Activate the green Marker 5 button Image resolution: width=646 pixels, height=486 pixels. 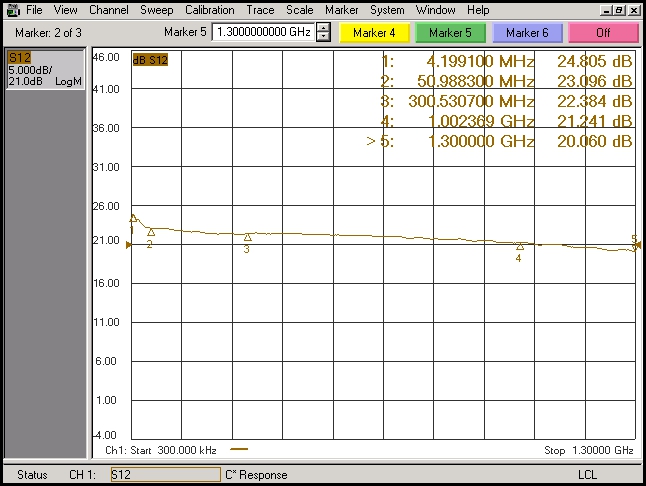coord(450,33)
